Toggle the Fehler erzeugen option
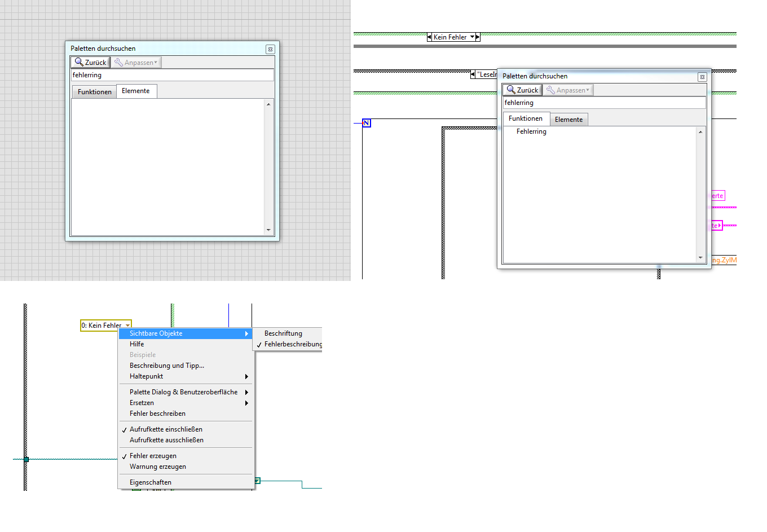The height and width of the screenshot is (532, 767). pyautogui.click(x=186, y=456)
